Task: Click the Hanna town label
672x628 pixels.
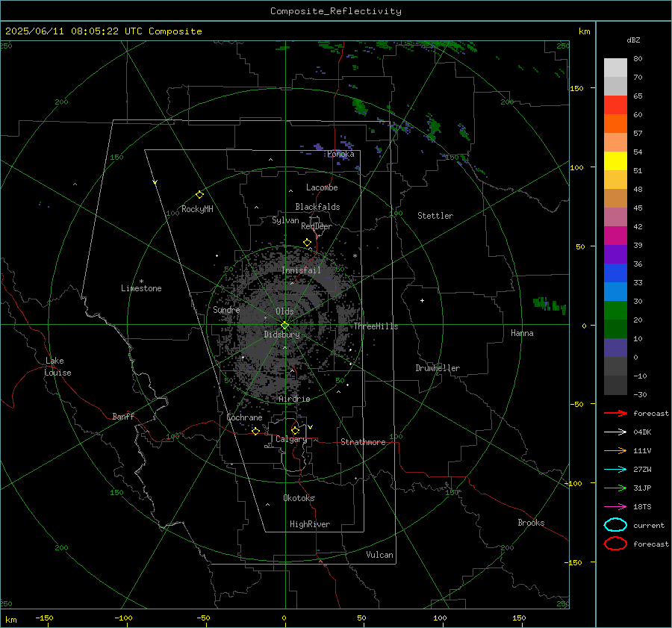Action: pyautogui.click(x=522, y=333)
